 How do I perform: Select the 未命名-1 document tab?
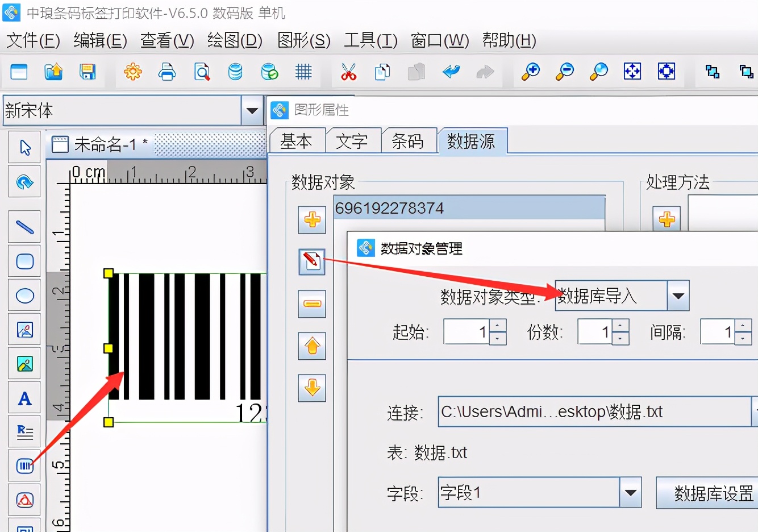[100, 144]
